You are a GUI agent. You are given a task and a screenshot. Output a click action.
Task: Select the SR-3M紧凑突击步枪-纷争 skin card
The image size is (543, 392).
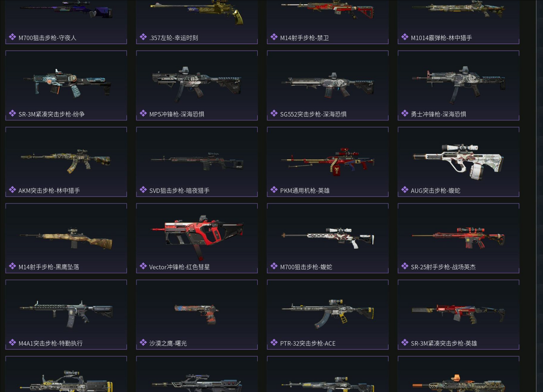point(66,85)
